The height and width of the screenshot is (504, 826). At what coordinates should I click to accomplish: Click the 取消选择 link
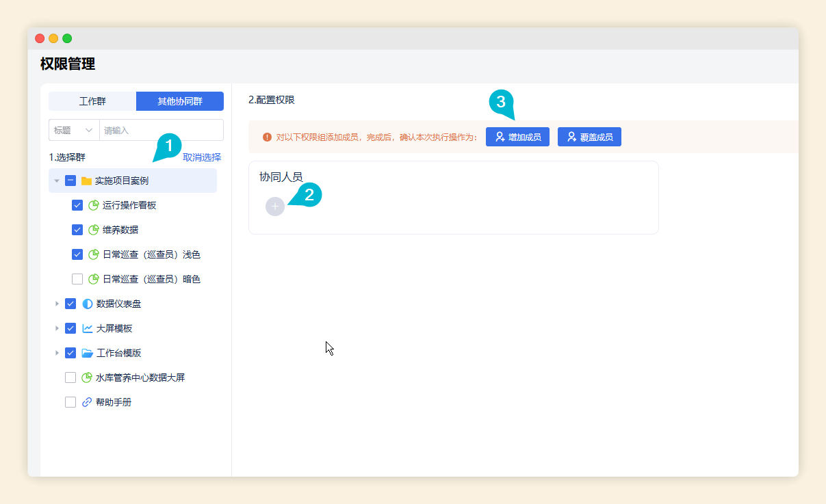pos(201,157)
